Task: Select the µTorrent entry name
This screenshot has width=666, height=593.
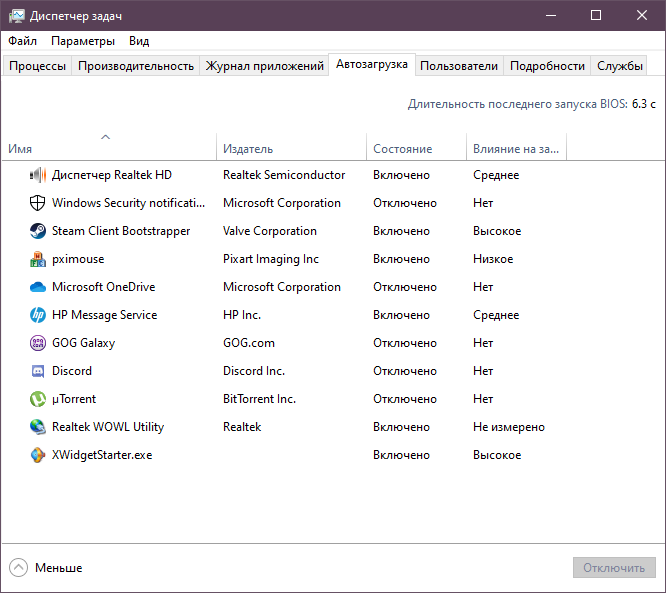Action: coord(74,399)
